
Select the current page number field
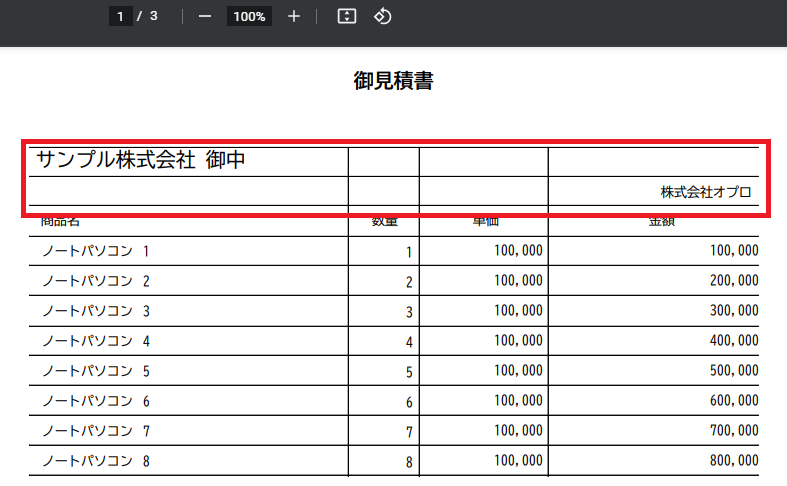coord(120,16)
